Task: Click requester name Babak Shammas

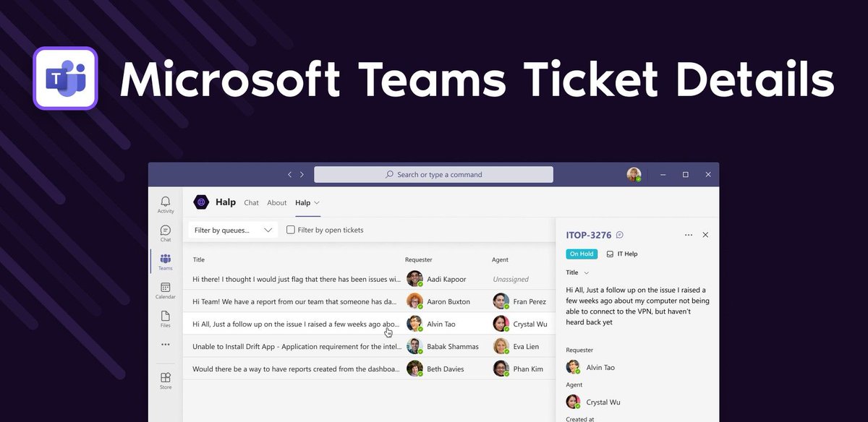Action: click(x=453, y=346)
